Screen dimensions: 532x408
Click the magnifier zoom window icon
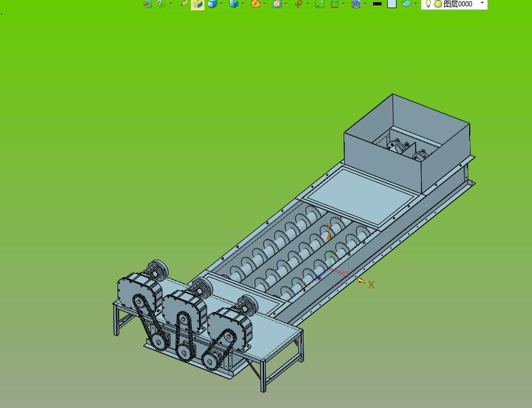277,3
